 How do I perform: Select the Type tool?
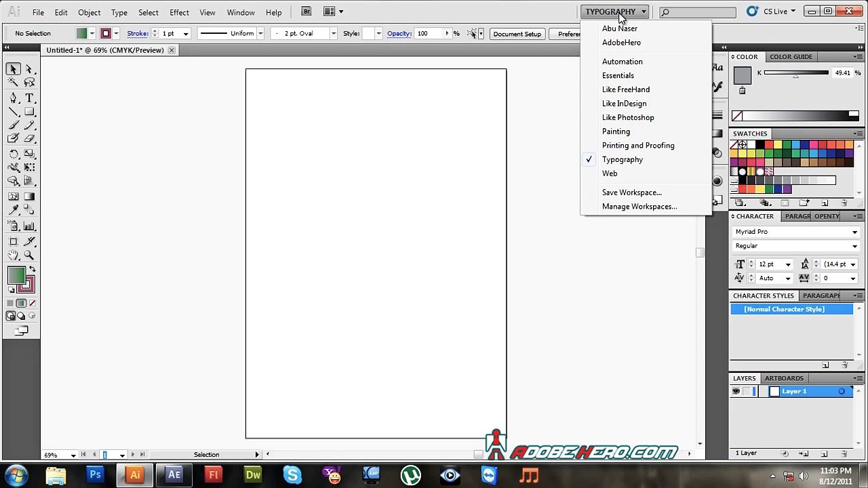point(29,98)
